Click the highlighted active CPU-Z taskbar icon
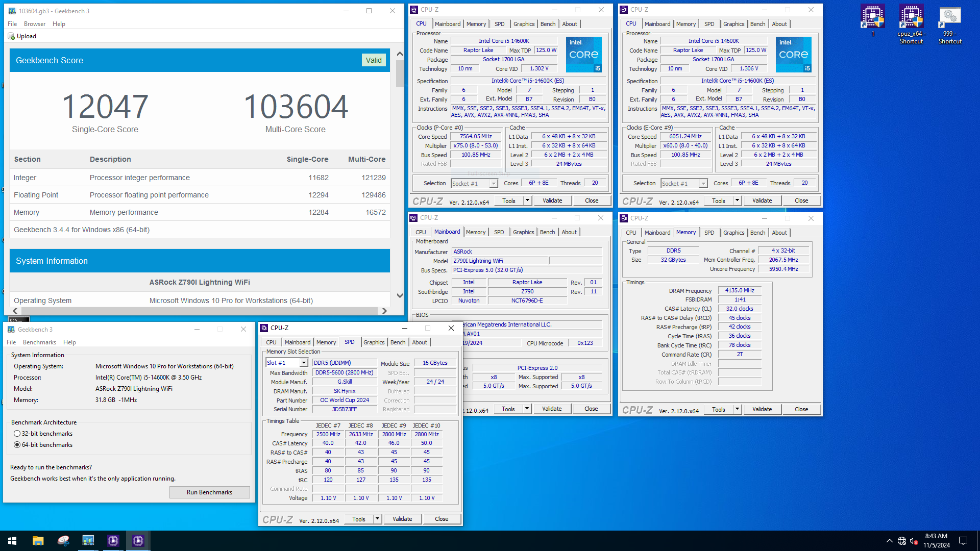980x551 pixels. (138, 541)
